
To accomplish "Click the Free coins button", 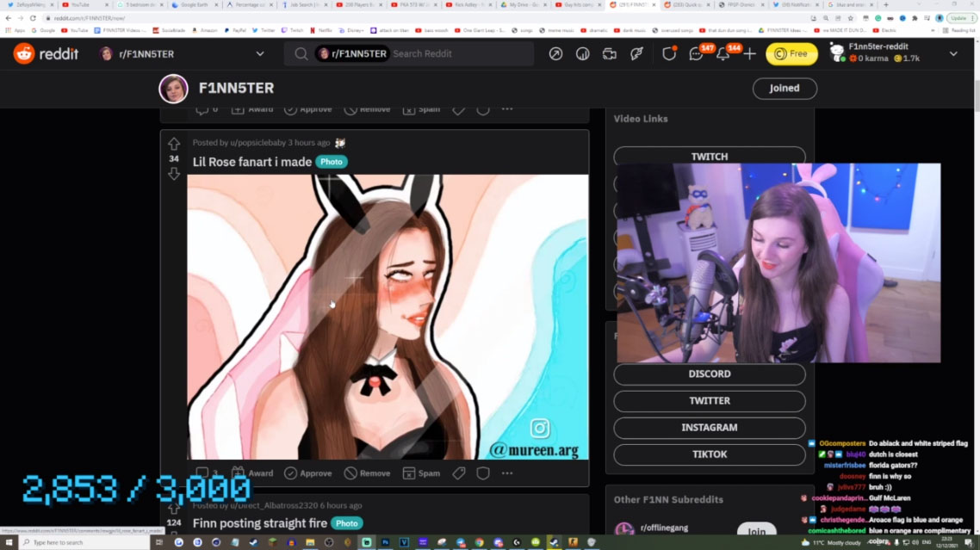I will pyautogui.click(x=791, y=53).
